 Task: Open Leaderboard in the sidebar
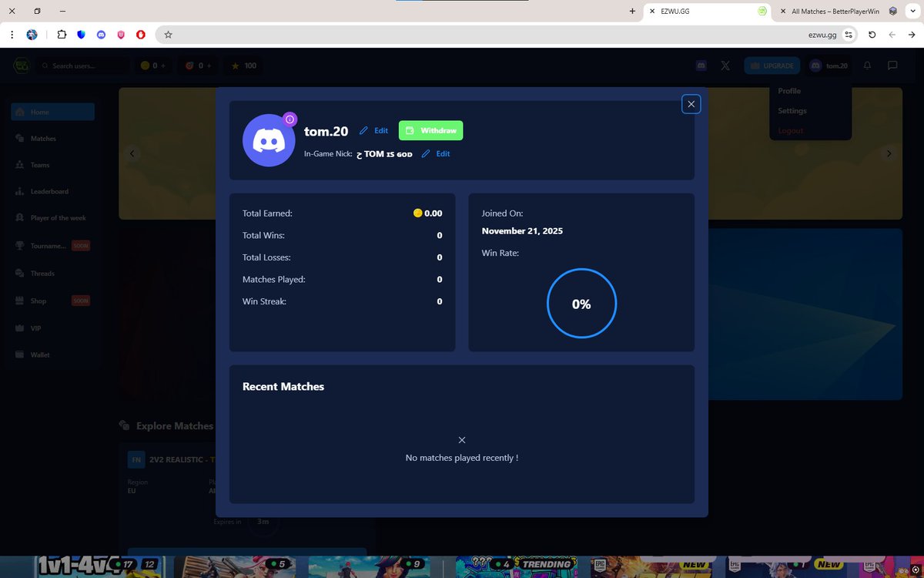click(52, 191)
